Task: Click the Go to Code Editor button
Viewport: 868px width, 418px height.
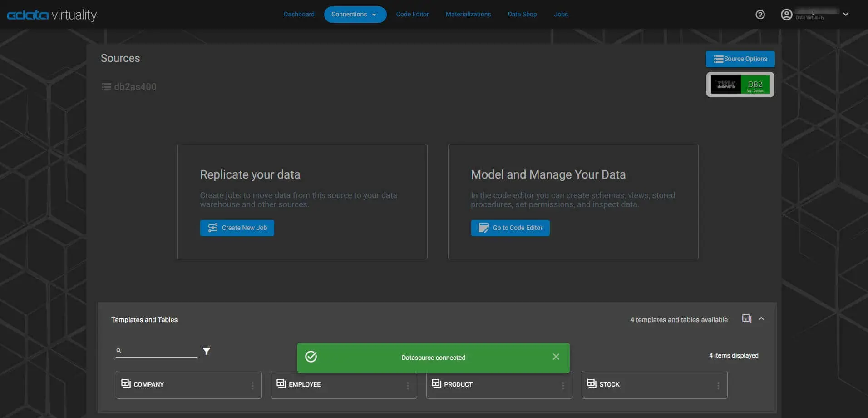Action: [x=510, y=228]
